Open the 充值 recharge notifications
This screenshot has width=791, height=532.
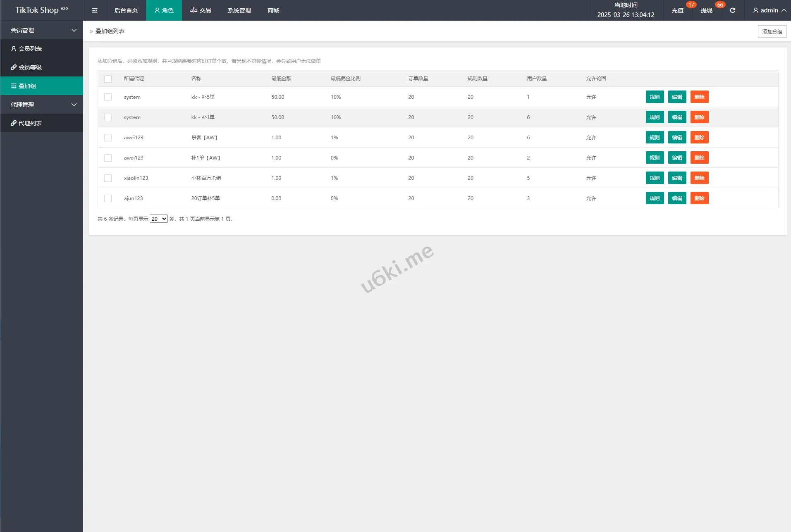pos(677,10)
